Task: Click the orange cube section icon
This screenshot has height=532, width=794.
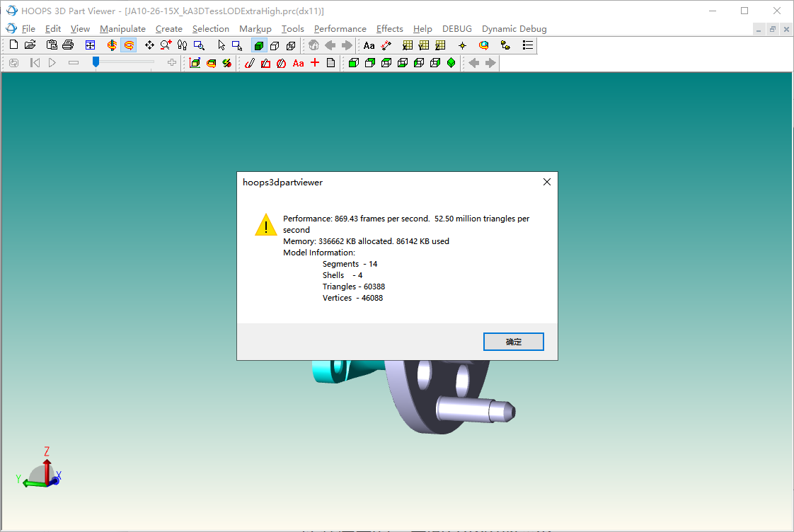Action: point(211,63)
